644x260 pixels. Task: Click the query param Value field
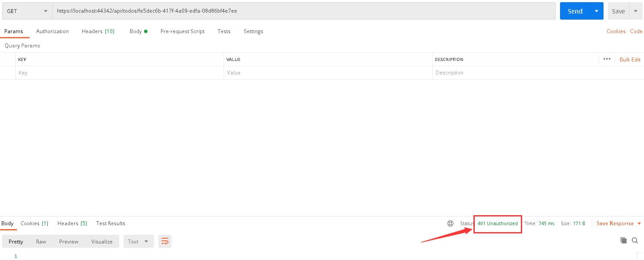[x=328, y=73]
